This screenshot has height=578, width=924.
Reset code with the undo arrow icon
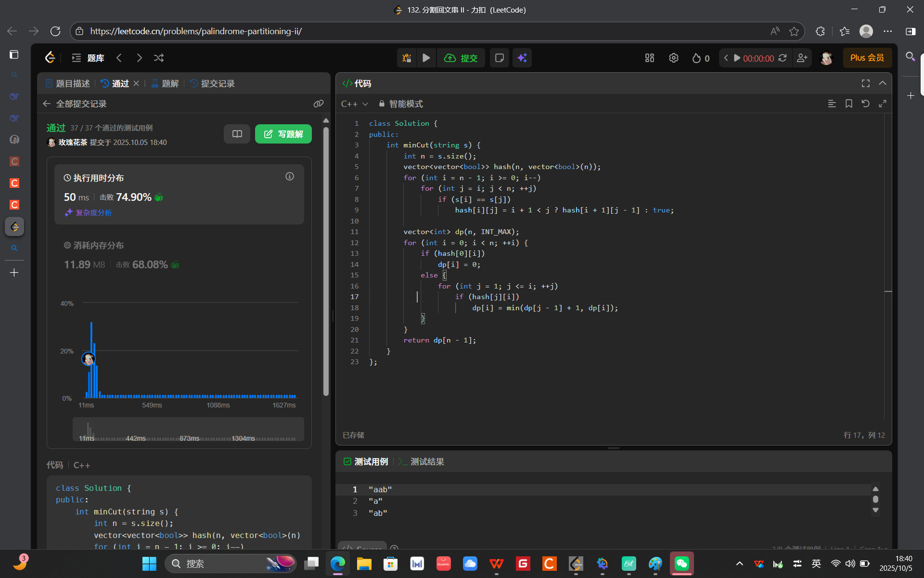click(865, 104)
